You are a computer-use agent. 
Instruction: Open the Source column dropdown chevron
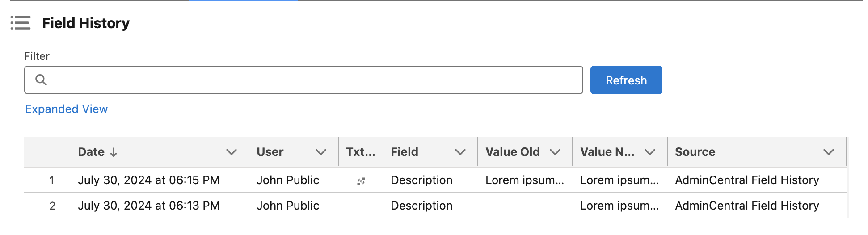pos(829,152)
